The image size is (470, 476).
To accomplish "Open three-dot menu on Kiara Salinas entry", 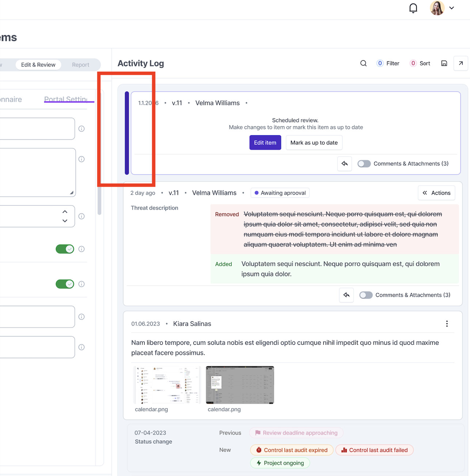I will (x=447, y=324).
